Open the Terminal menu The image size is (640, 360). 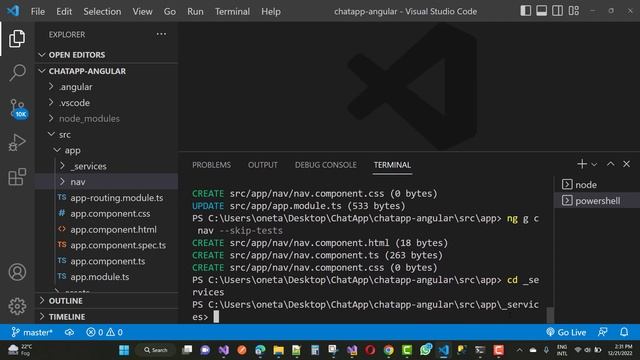pos(232,11)
